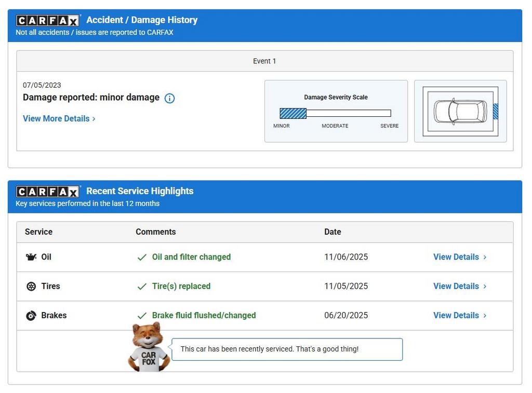This screenshot has height=393, width=532.
Task: Click the green checkmark beside Brake fluid flushed
Action: 142,316
